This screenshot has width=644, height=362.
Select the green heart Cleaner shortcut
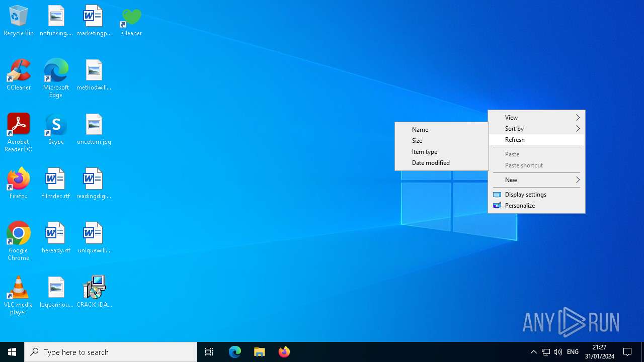point(132,21)
